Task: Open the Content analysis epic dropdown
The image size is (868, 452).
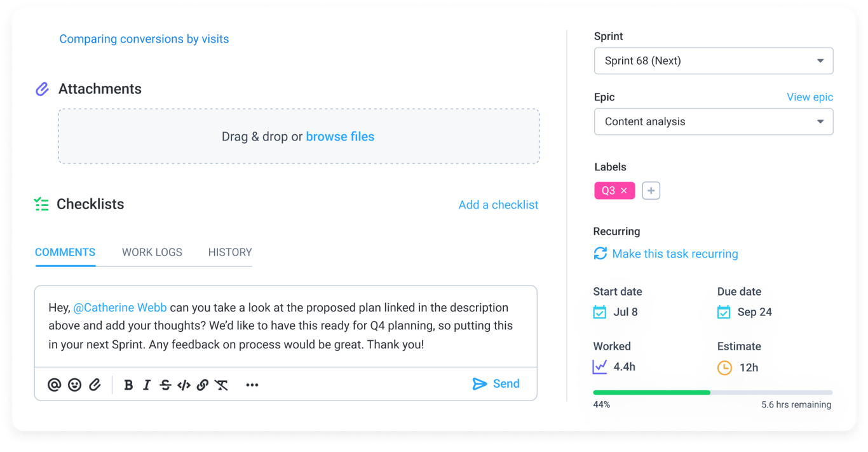Action: tap(713, 122)
